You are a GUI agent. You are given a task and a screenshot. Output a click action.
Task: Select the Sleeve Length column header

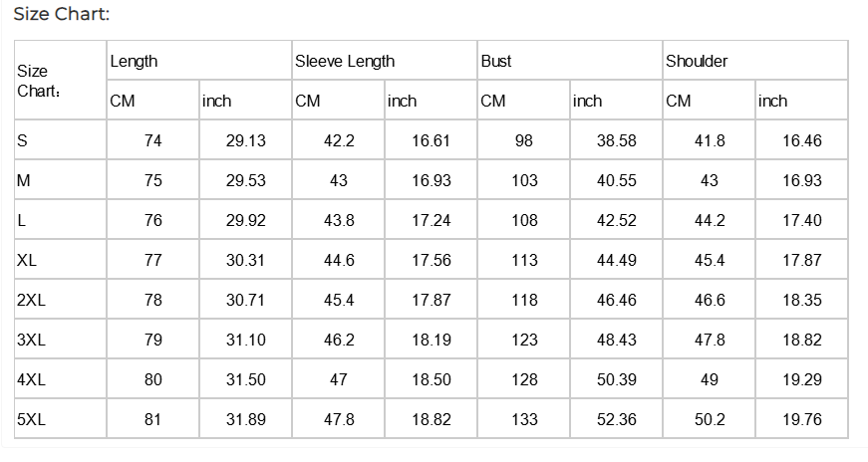[345, 61]
